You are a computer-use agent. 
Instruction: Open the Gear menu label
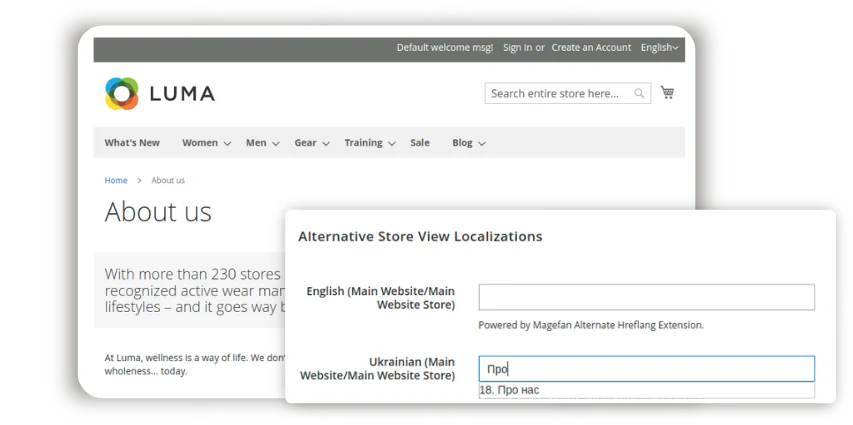tap(305, 143)
